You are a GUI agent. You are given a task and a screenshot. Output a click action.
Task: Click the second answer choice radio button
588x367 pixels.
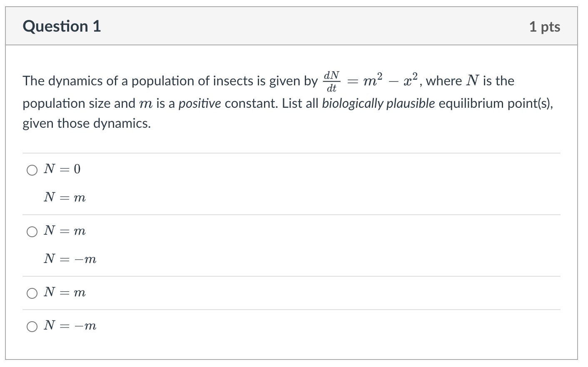[x=32, y=232]
